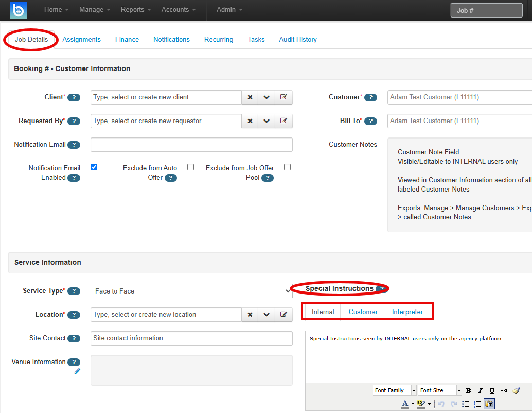Switch to the Interpreter instructions tab

point(407,312)
